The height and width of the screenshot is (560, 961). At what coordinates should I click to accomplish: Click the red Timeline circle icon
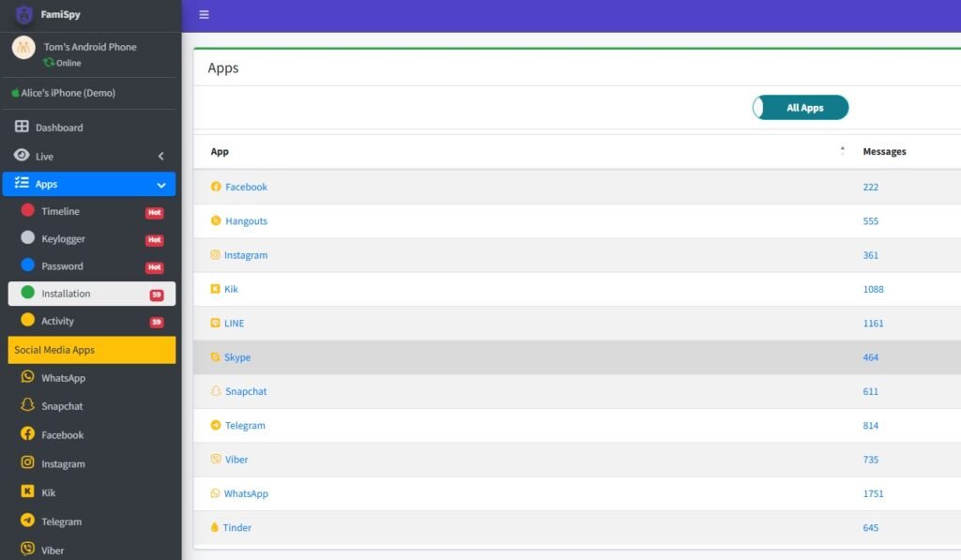(x=27, y=210)
